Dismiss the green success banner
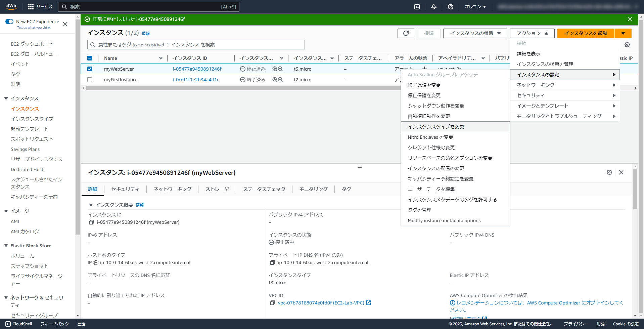This screenshot has height=329, width=644. (x=630, y=19)
